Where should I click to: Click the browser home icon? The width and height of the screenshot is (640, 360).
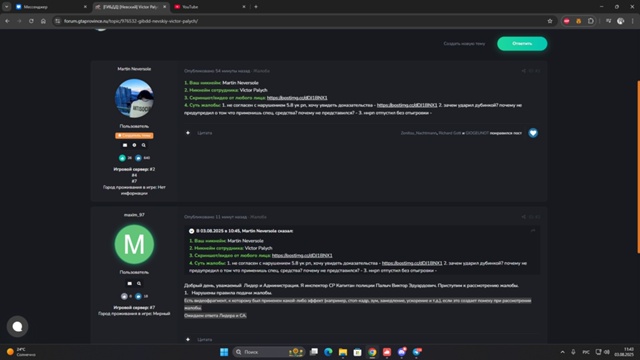(x=43, y=21)
